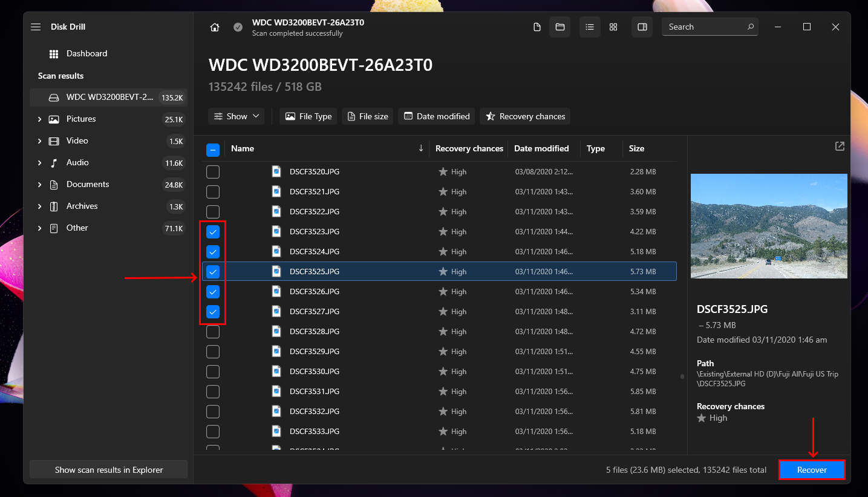
Task: Check the box for DSCF3522.JPG
Action: point(213,212)
